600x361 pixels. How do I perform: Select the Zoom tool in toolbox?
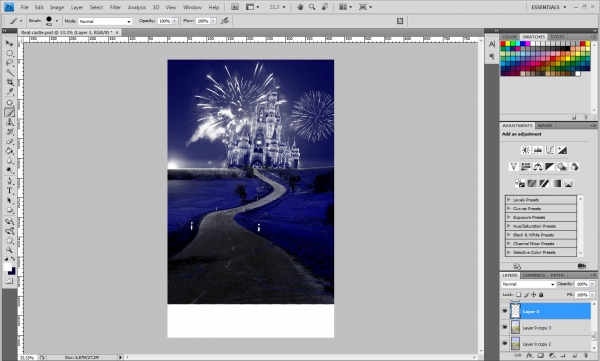click(x=9, y=250)
